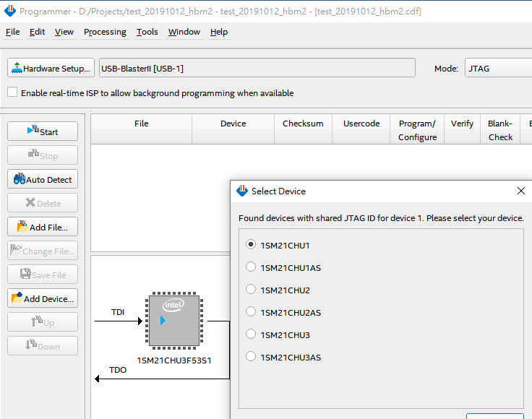Click the Intel chip icon in JTAG chain
The height and width of the screenshot is (419, 532).
coord(174,321)
